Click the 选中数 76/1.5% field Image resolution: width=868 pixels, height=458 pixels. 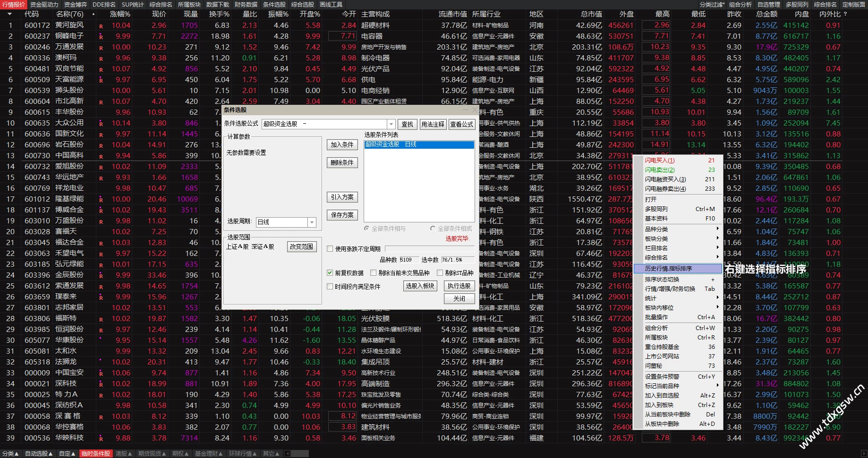[457, 260]
